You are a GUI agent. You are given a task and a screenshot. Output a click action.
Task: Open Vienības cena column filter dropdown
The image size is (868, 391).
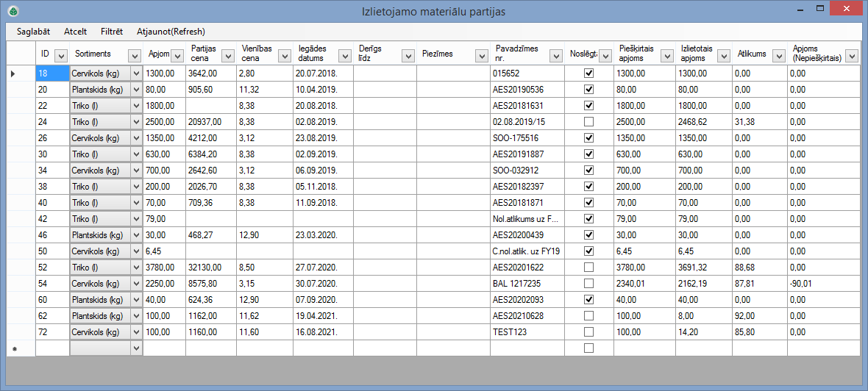284,54
